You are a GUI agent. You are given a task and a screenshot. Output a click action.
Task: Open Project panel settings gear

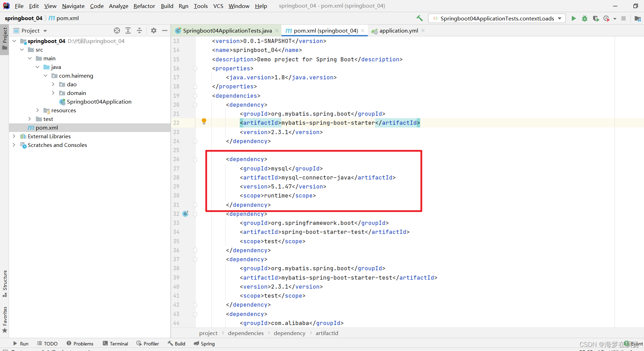coord(154,30)
